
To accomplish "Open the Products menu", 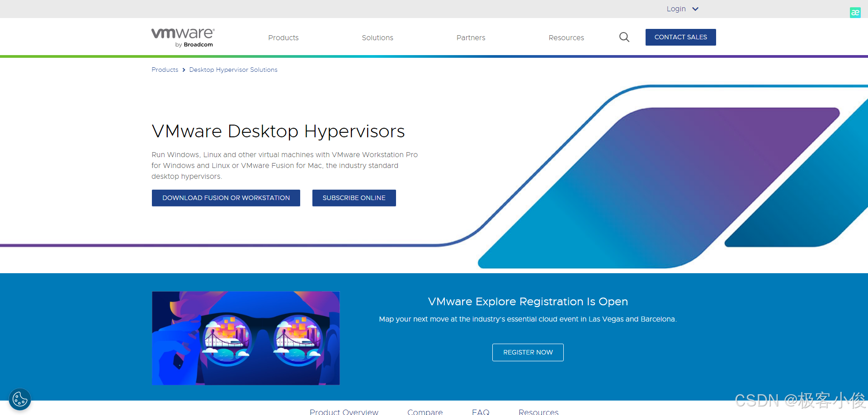I will [x=283, y=37].
